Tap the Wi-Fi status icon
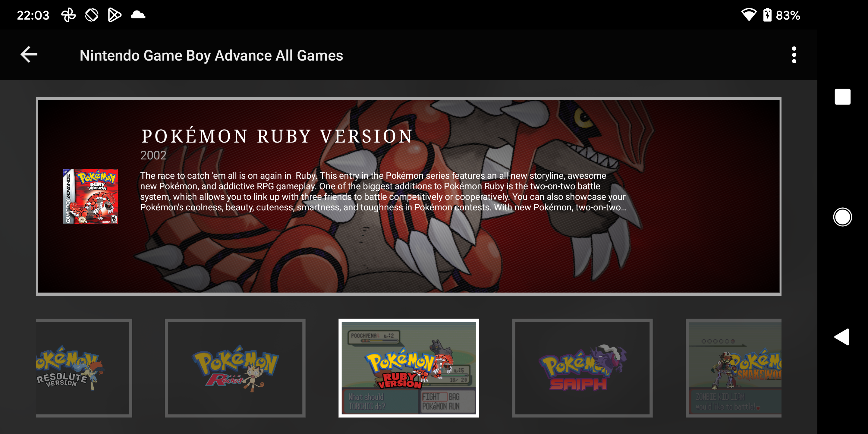 point(748,15)
